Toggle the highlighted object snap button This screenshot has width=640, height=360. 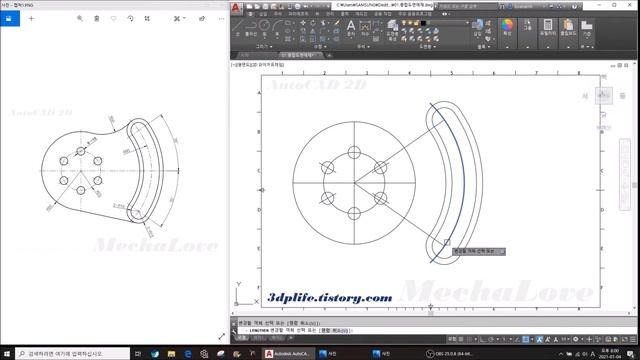tap(526, 339)
